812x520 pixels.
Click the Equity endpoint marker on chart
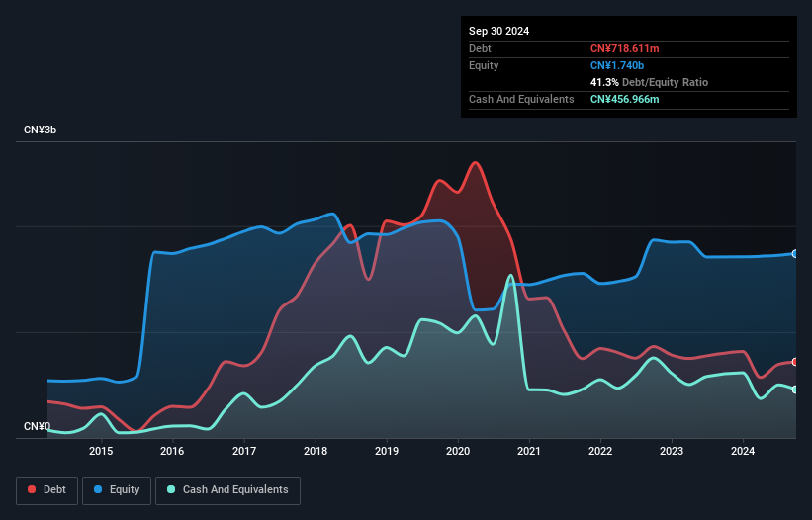click(795, 253)
